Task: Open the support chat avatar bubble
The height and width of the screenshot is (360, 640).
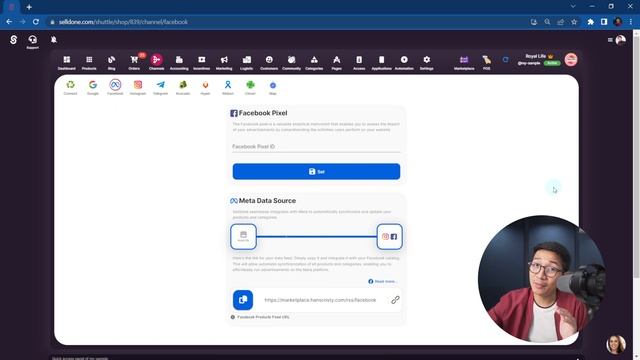Action: 616,344
